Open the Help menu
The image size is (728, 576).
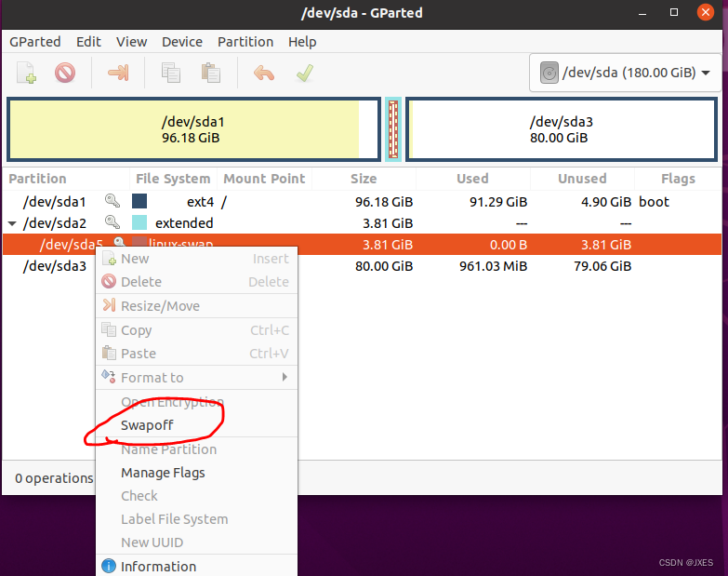(302, 42)
